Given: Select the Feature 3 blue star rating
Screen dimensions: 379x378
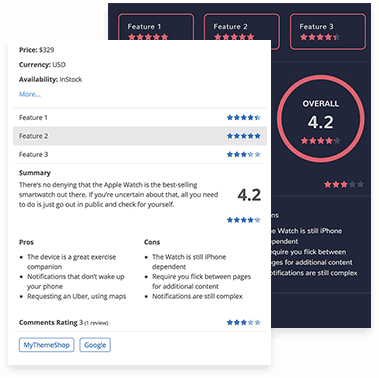Looking at the screenshot, I should pos(244,154).
